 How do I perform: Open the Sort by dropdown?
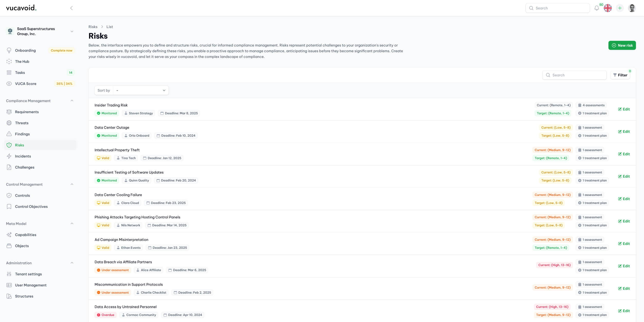click(x=141, y=90)
